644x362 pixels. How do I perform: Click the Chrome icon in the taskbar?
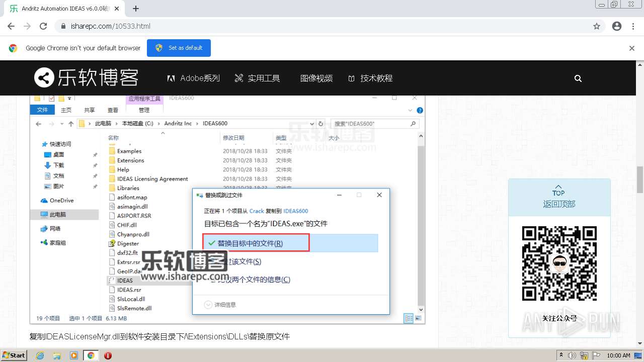click(x=91, y=355)
